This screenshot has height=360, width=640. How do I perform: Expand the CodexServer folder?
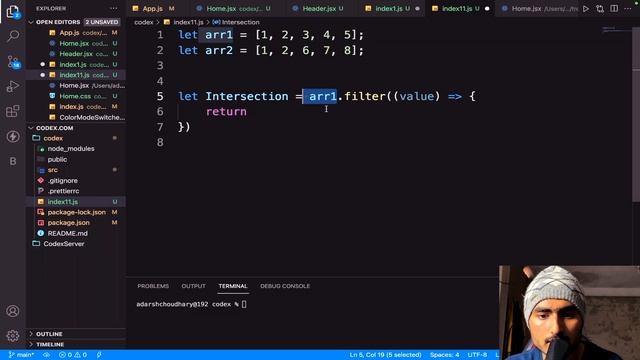pyautogui.click(x=64, y=244)
